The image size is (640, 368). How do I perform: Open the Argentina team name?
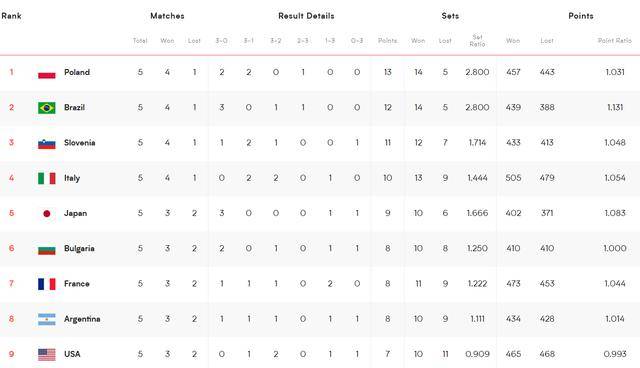(82, 319)
